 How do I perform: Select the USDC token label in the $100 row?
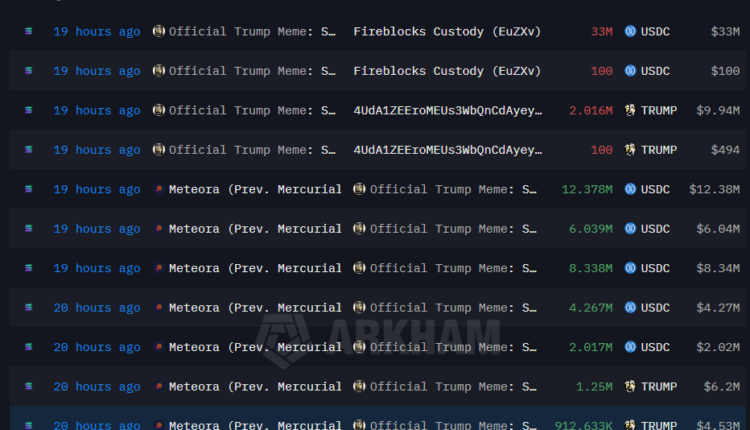coord(656,71)
